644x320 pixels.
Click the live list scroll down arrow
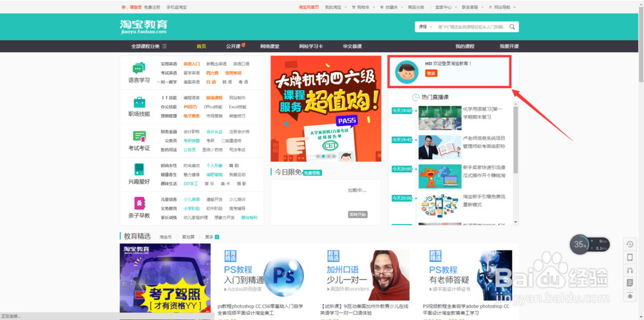coord(516,222)
